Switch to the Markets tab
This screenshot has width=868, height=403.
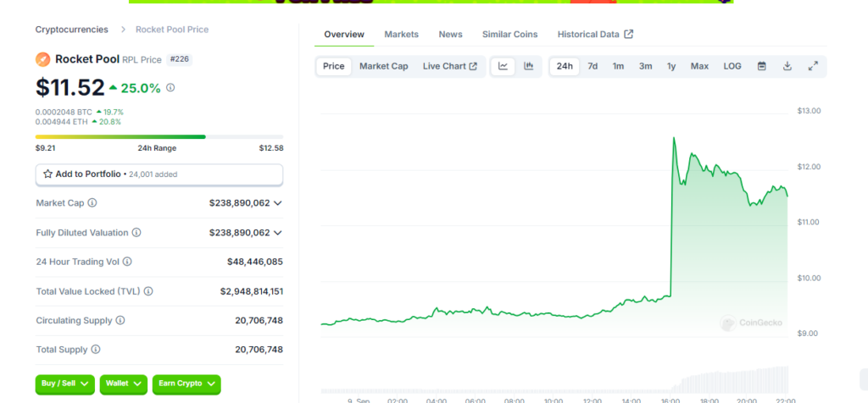[401, 34]
